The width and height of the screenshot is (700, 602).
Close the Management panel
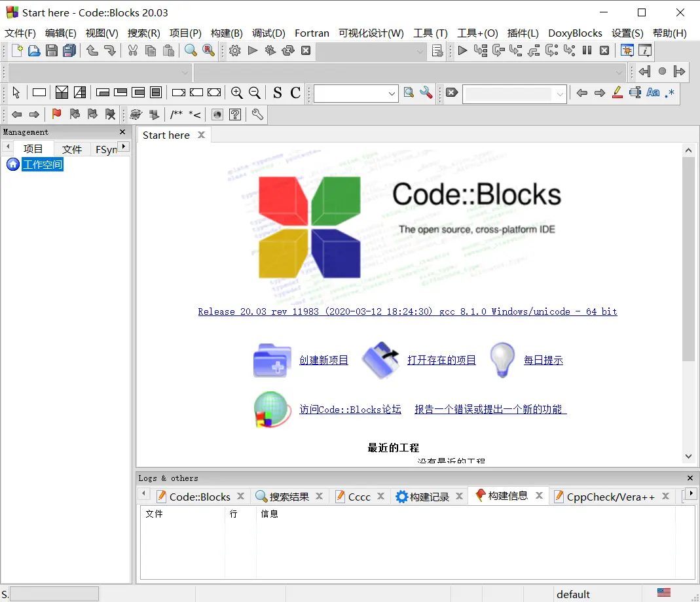pos(122,132)
